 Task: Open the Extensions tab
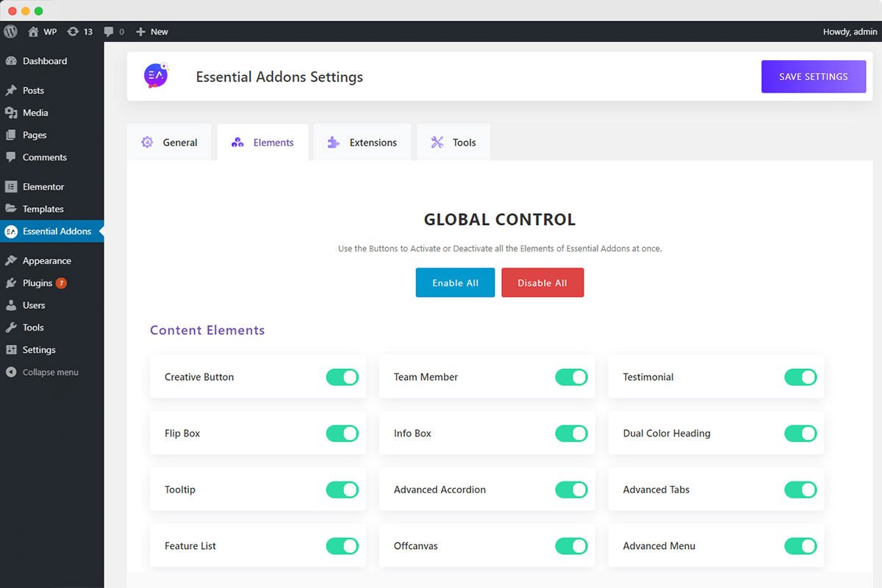coord(362,143)
